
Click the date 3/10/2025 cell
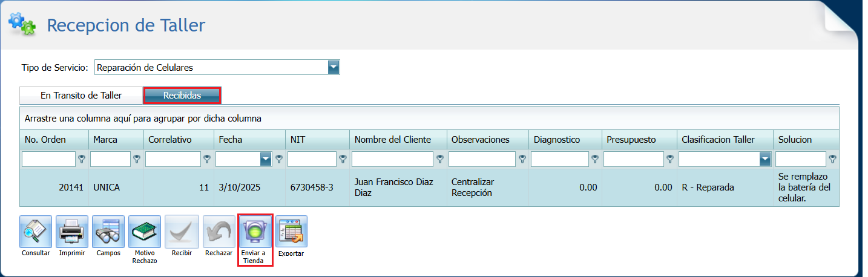pyautogui.click(x=250, y=187)
